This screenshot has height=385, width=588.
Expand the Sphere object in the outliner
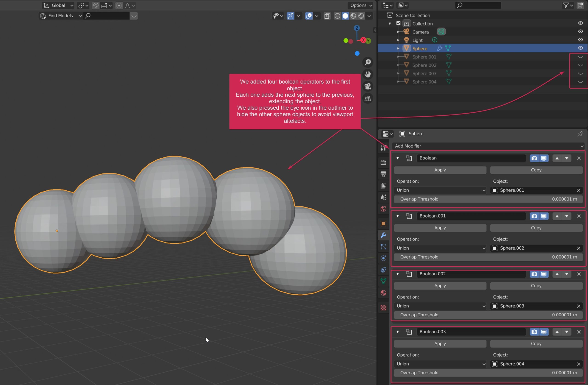pos(398,48)
